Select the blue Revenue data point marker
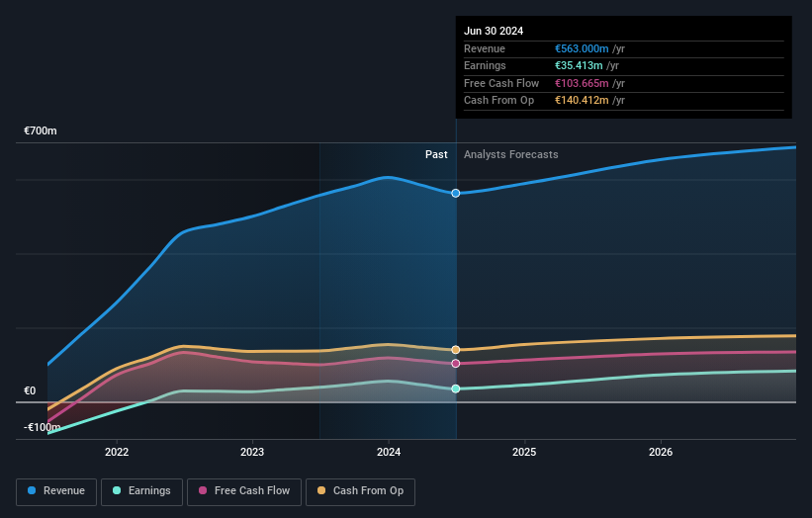Viewport: 812px width, 518px height. tap(456, 193)
